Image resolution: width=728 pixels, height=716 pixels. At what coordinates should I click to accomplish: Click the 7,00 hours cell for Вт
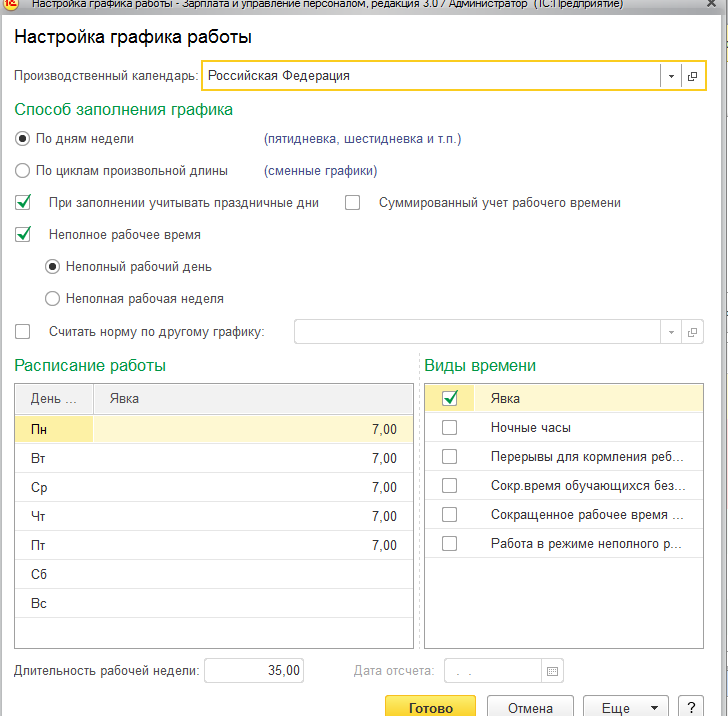click(254, 458)
